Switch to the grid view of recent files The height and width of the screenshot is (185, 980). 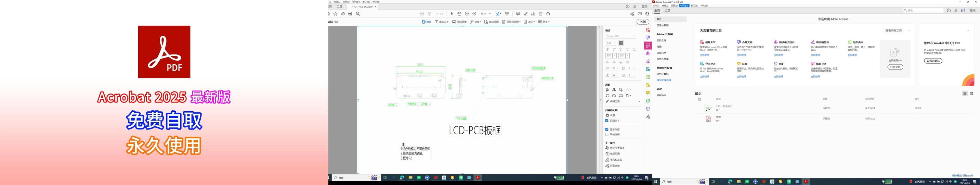point(972,93)
